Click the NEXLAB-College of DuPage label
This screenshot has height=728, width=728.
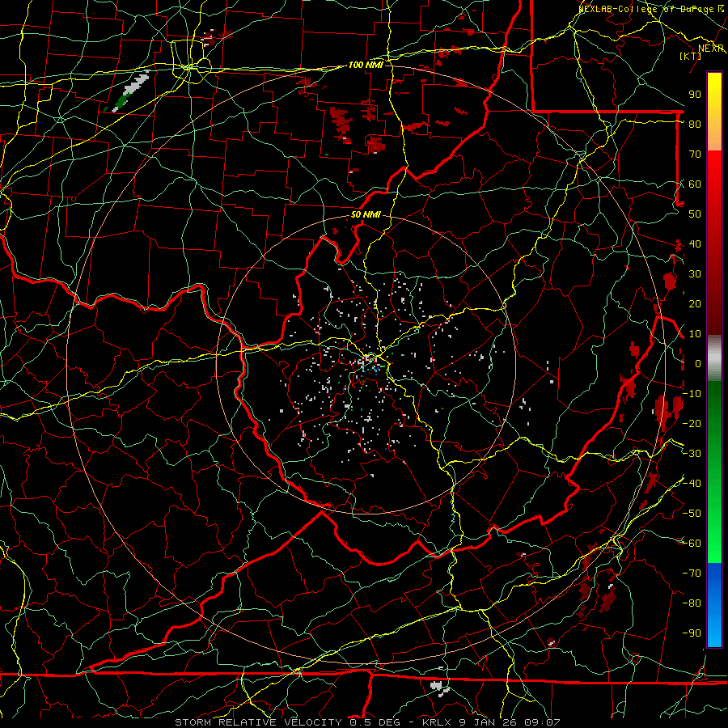pyautogui.click(x=645, y=9)
